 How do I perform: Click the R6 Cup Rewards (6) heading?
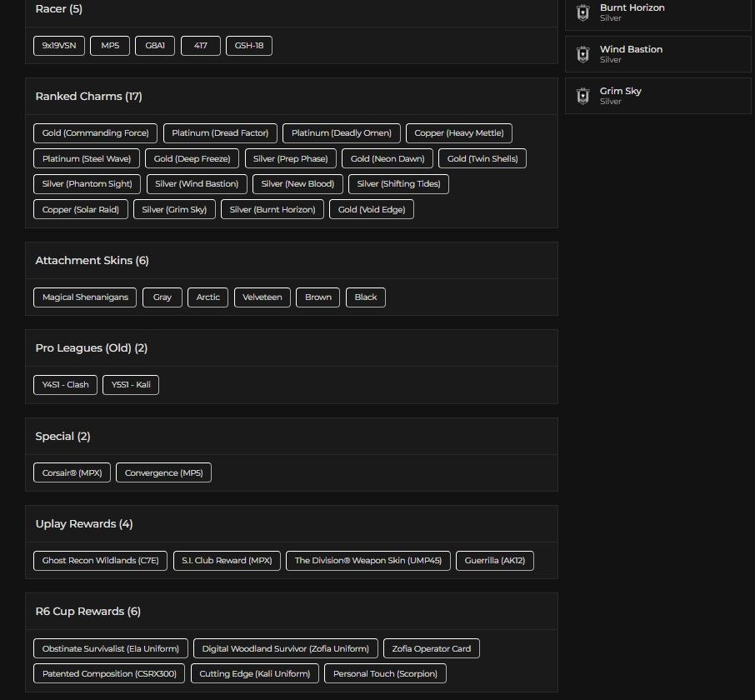88,612
